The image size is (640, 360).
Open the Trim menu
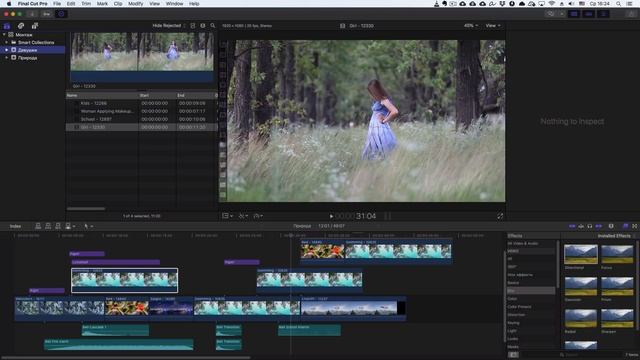(86, 4)
